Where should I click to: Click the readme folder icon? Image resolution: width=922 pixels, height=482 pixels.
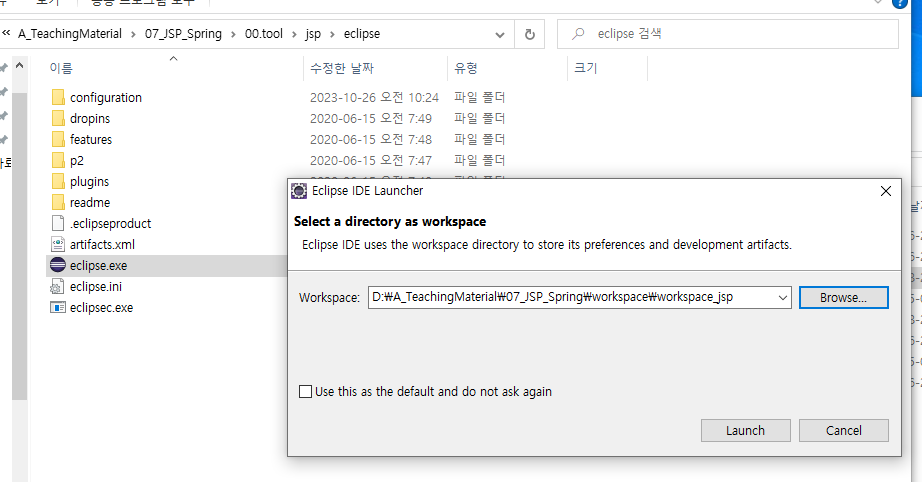point(58,202)
